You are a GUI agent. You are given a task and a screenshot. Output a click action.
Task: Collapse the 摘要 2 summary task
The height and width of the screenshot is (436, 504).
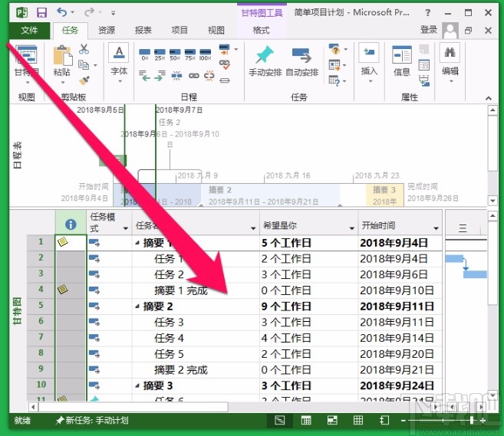pyautogui.click(x=137, y=307)
